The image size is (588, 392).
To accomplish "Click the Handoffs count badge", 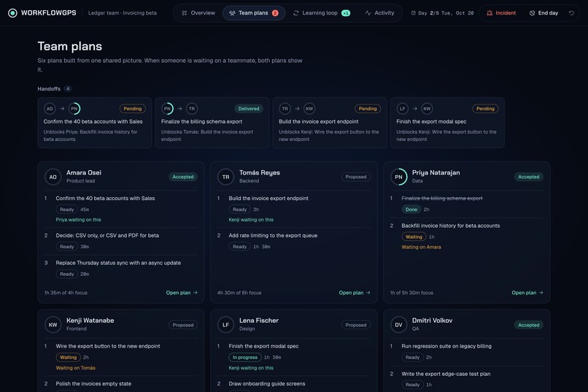I will [x=68, y=89].
